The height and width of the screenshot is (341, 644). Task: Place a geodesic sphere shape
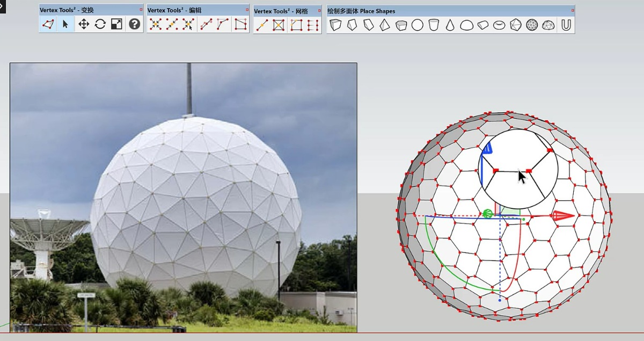[x=532, y=25]
